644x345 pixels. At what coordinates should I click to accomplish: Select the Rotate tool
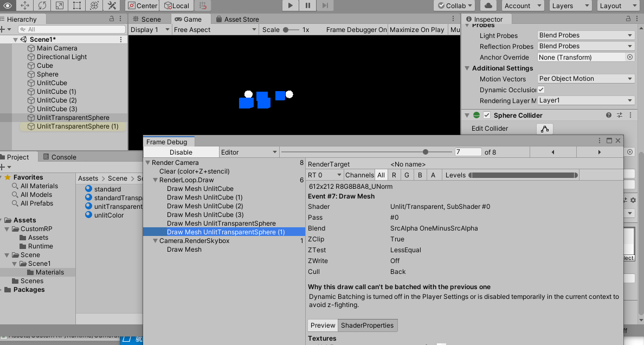[42, 5]
